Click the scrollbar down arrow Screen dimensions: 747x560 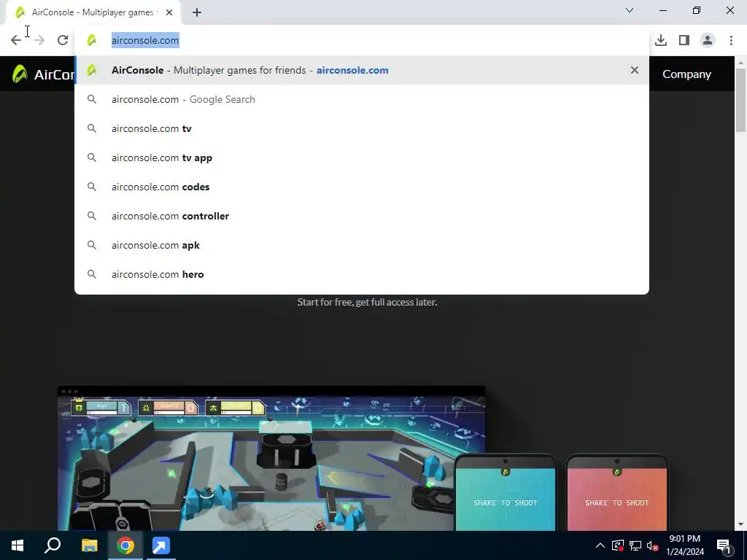click(741, 525)
